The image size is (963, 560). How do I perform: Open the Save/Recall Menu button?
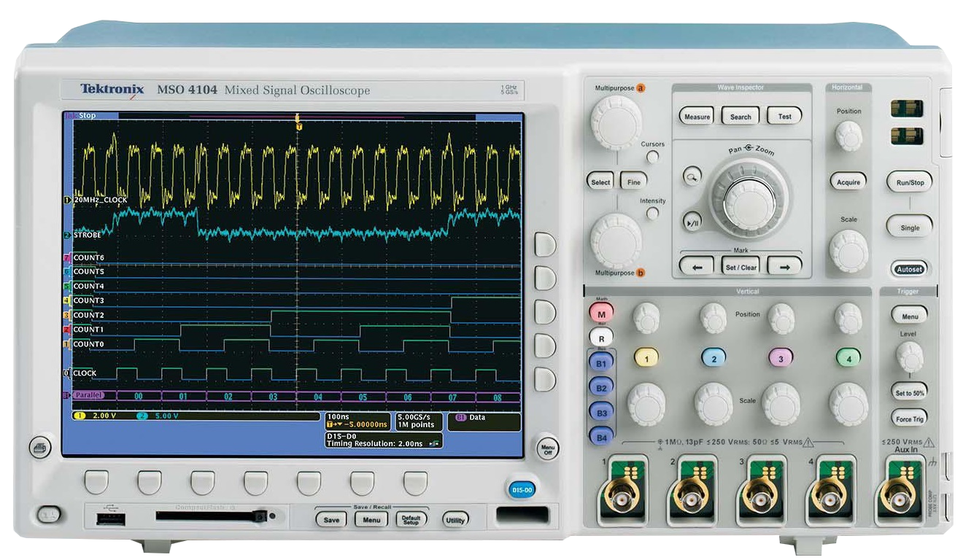click(371, 520)
